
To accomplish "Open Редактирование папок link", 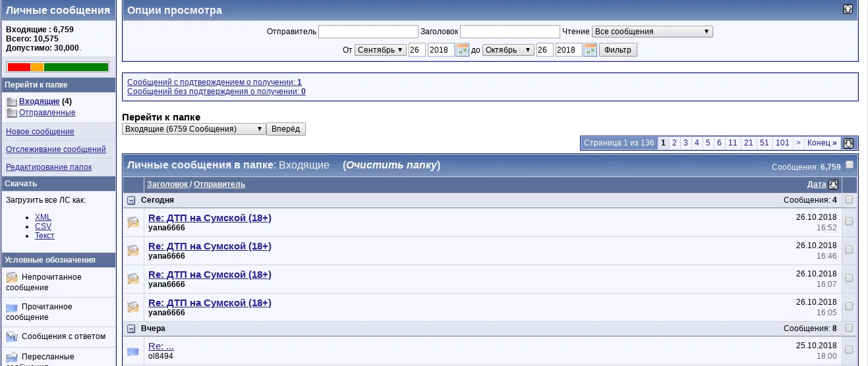I will 49,167.
